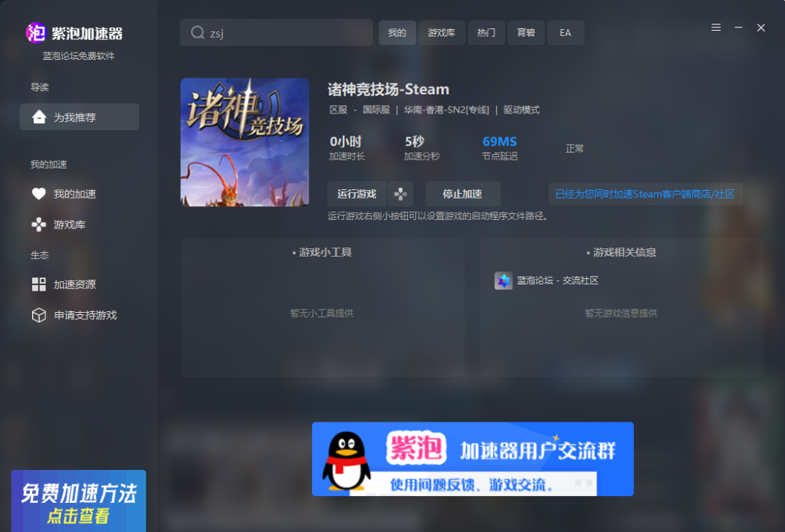Image resolution: width=785 pixels, height=532 pixels.
Task: Open the hamburger menu icon
Action: pos(716,28)
